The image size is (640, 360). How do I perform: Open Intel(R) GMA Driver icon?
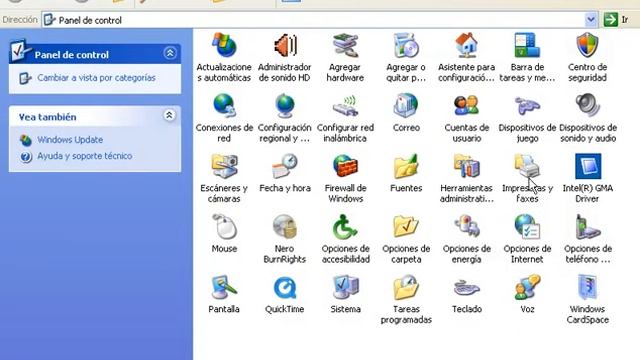pos(588,166)
